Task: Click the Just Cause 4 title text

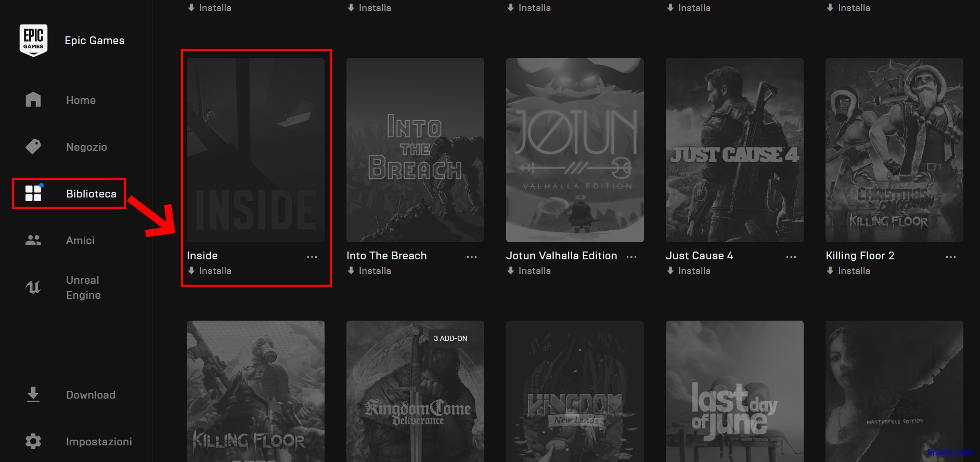Action: [700, 256]
